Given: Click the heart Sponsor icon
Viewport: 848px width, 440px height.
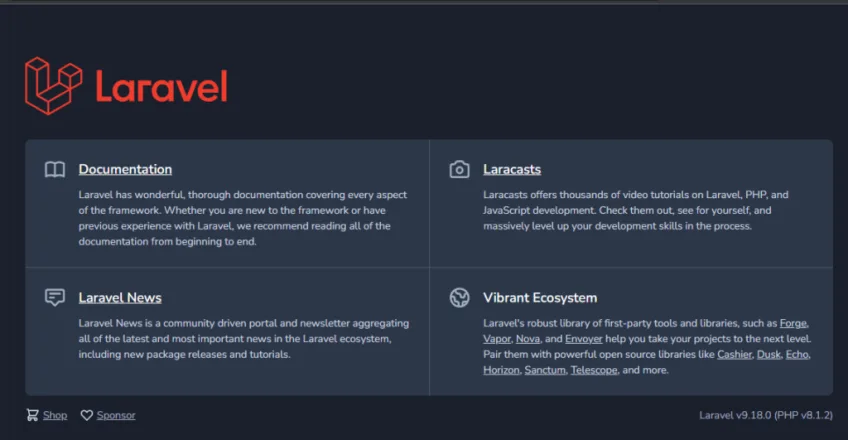Looking at the screenshot, I should point(87,415).
